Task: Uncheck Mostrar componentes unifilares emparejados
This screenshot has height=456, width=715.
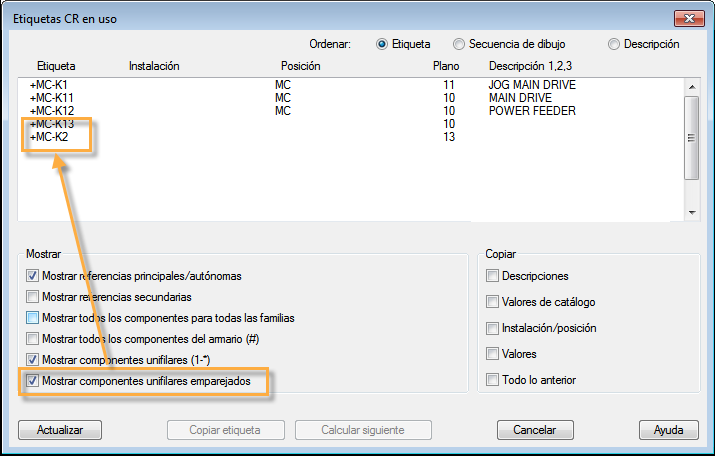Action: [x=33, y=381]
